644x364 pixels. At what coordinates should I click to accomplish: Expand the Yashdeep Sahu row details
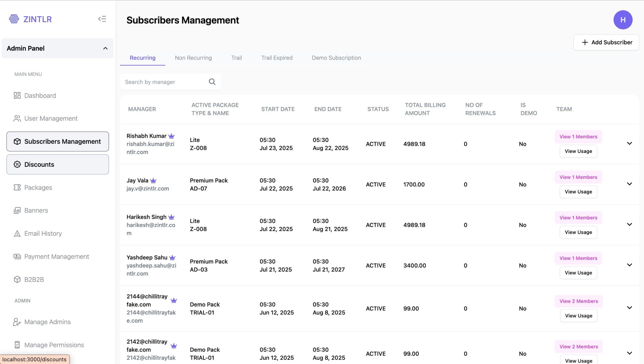click(630, 265)
